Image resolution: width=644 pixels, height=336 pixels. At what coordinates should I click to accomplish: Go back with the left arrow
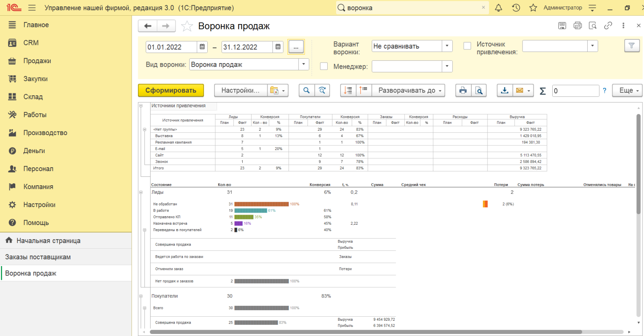(x=148, y=26)
